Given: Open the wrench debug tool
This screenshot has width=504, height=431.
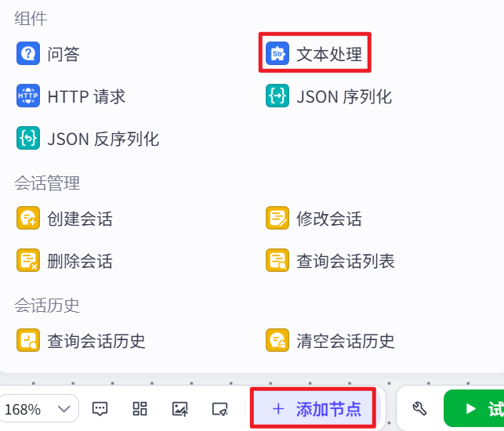Looking at the screenshot, I should [x=419, y=409].
